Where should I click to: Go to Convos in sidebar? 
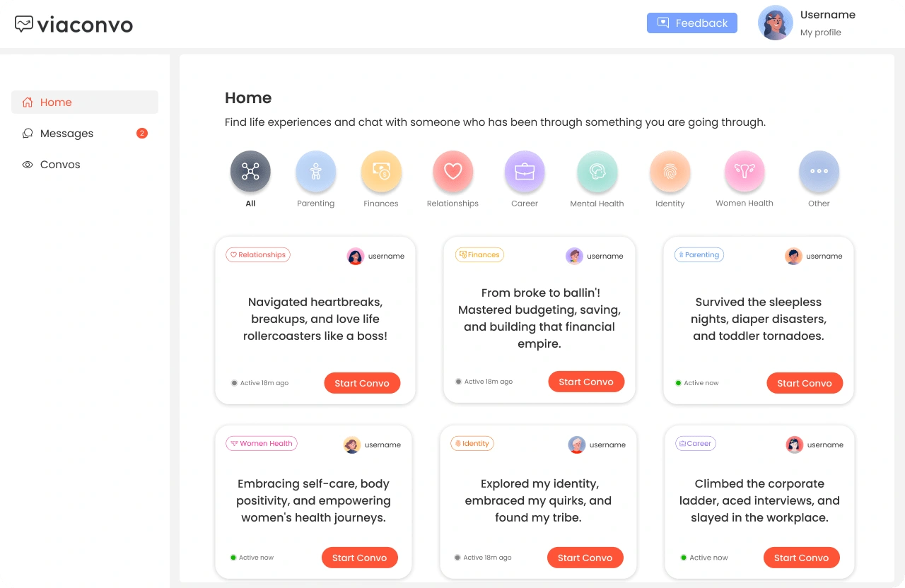click(60, 165)
